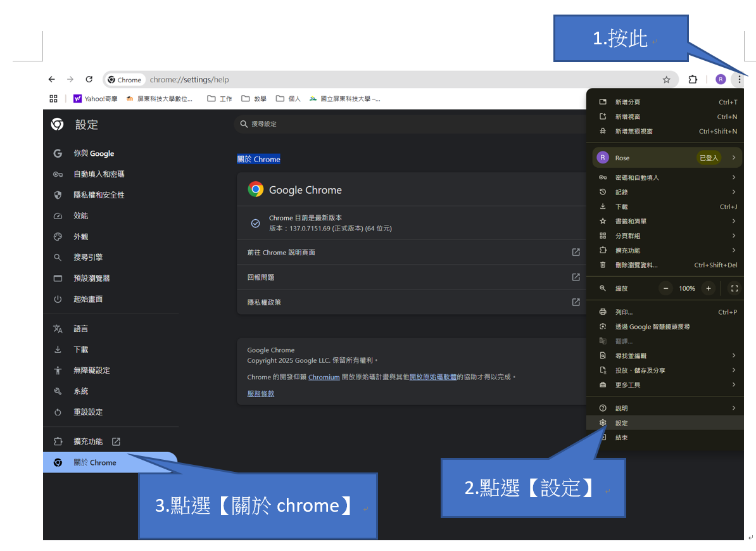Click the address bar showing chrome://settings/help
Screen dimensions: 756x551
391,80
